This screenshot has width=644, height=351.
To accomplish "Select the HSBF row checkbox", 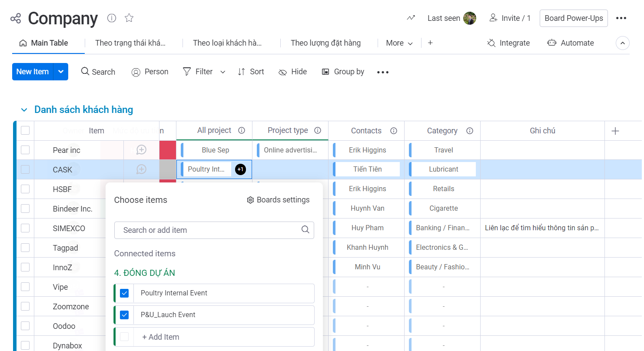I will [25, 189].
